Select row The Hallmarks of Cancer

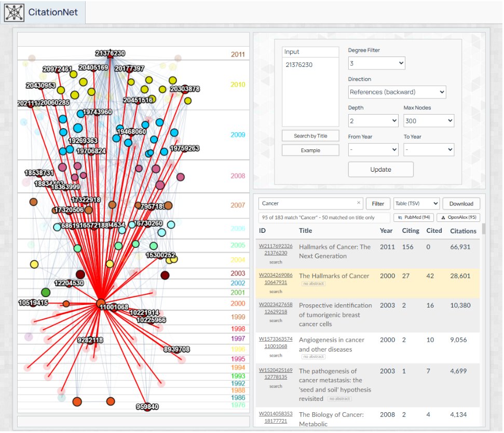pyautogui.click(x=367, y=283)
